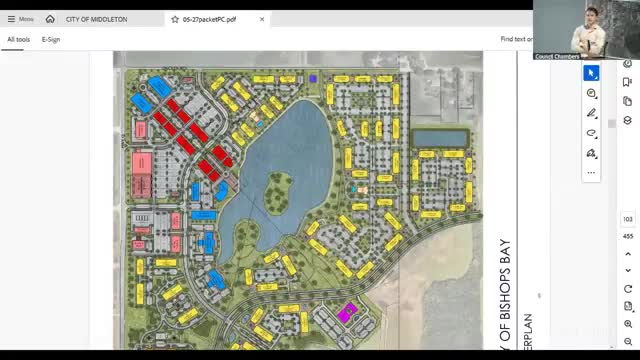The image size is (640, 360).
Task: Go to the Acrobat Home icon
Action: tap(50, 19)
